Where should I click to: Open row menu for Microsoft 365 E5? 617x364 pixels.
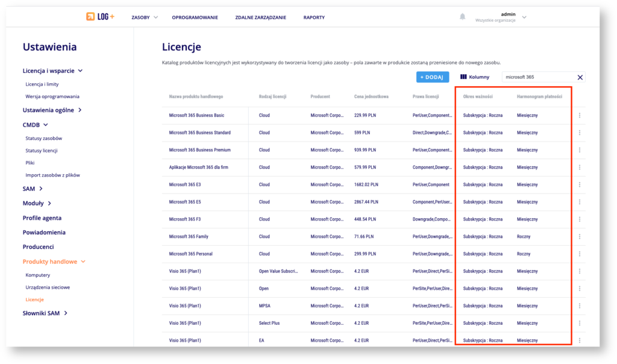pos(580,202)
